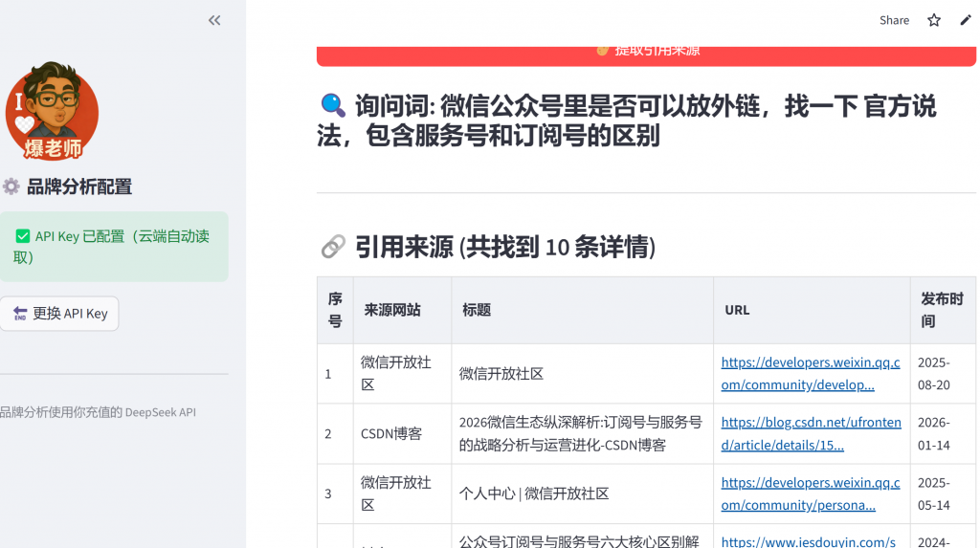The height and width of the screenshot is (548, 980).
Task: Open row 3 weixin community persona link
Action: 810,493
